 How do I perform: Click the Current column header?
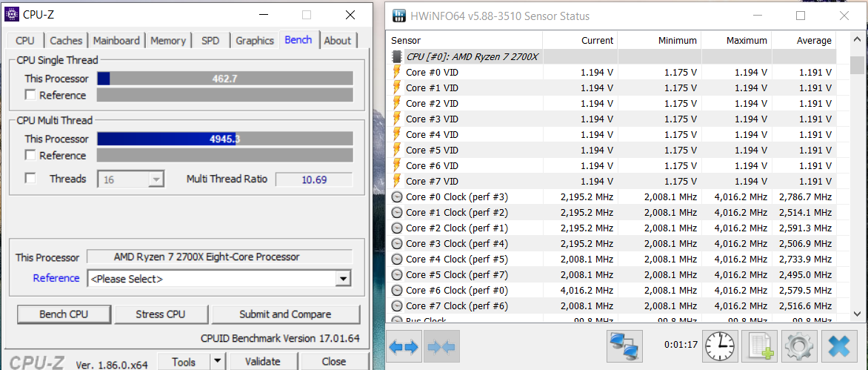tap(580, 41)
